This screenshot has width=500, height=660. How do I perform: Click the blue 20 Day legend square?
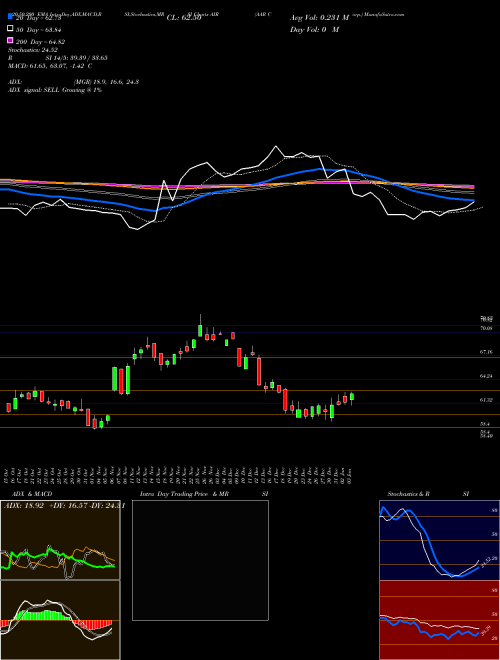[10, 17]
